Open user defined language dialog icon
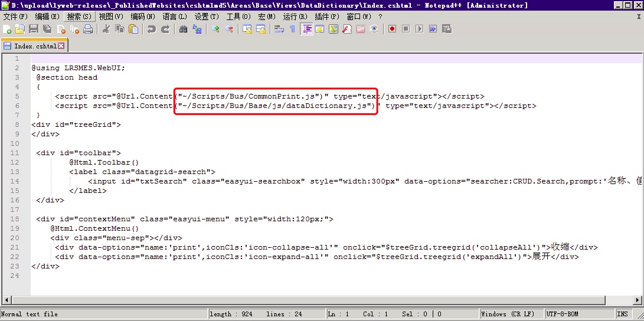Screen dimensions: 644x321 point(319,29)
